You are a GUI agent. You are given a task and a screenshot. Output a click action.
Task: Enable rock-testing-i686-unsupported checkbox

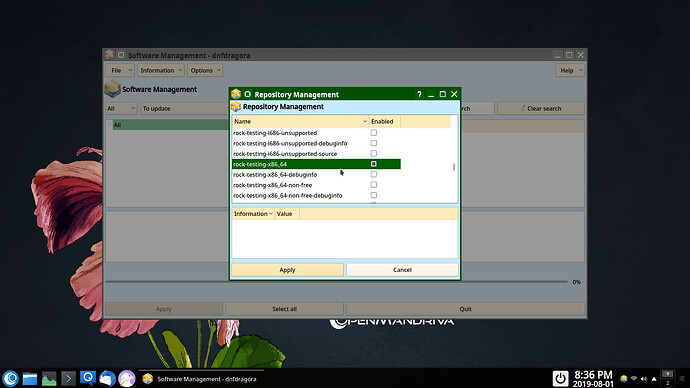[x=374, y=132]
